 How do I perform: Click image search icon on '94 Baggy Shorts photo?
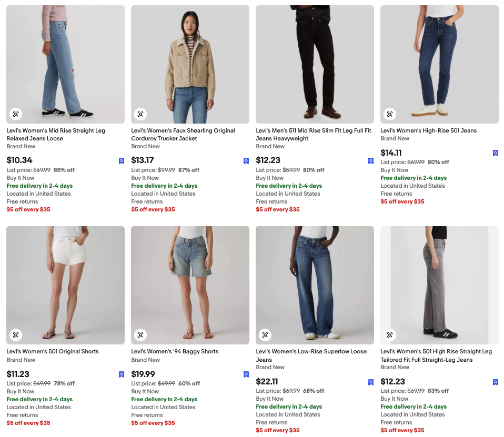click(x=140, y=335)
